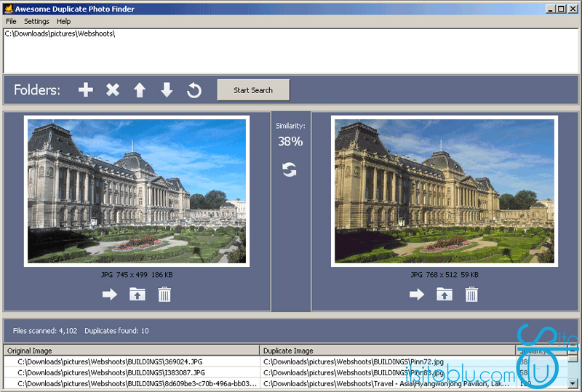This screenshot has width=582, height=392.
Task: Open the Help menu
Action: [64, 21]
